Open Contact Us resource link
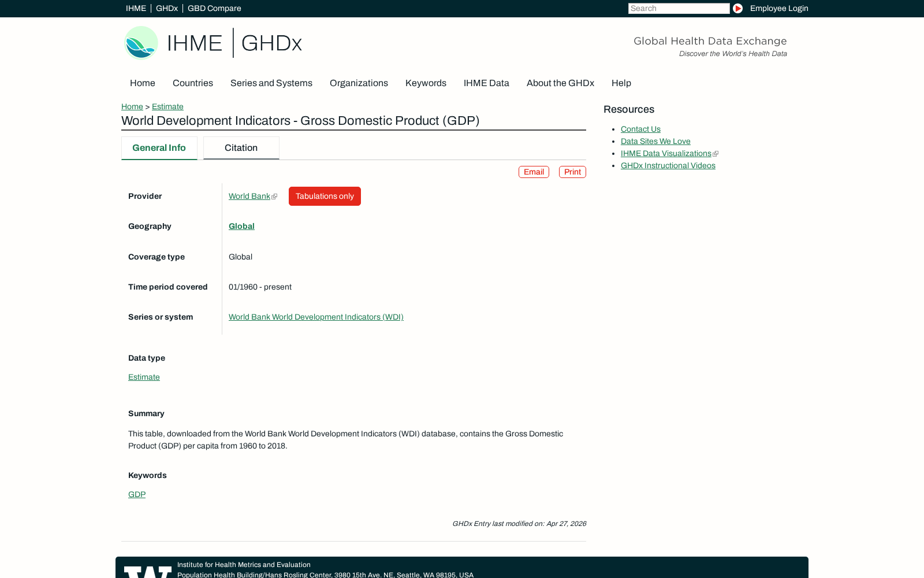The width and height of the screenshot is (924, 578). (640, 129)
